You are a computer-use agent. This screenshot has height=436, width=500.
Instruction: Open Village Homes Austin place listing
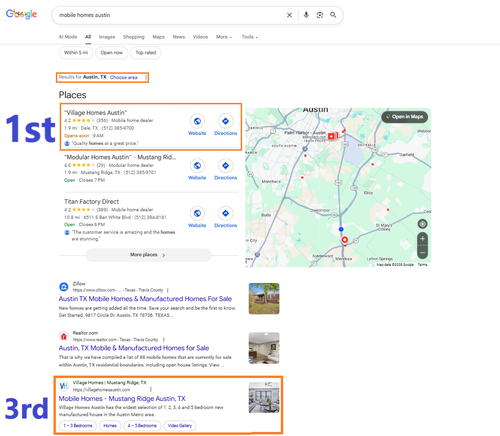(x=95, y=113)
